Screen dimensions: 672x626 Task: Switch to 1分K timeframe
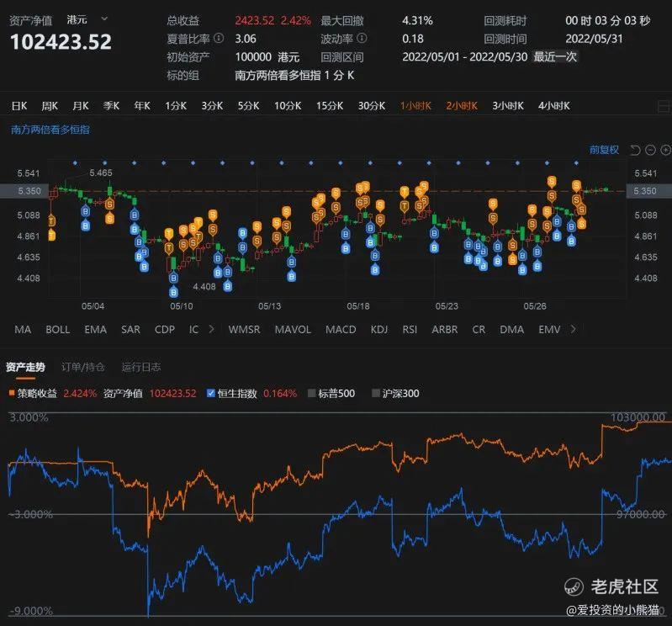(x=176, y=105)
